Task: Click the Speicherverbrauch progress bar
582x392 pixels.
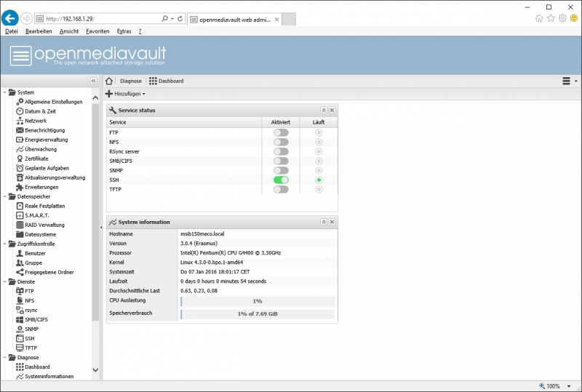Action: (258, 313)
